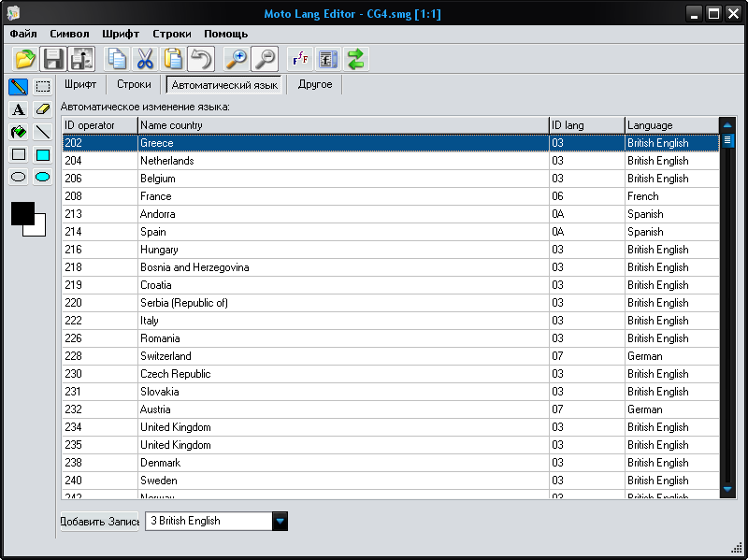
Task: Select the Fill bucket tool
Action: [18, 132]
